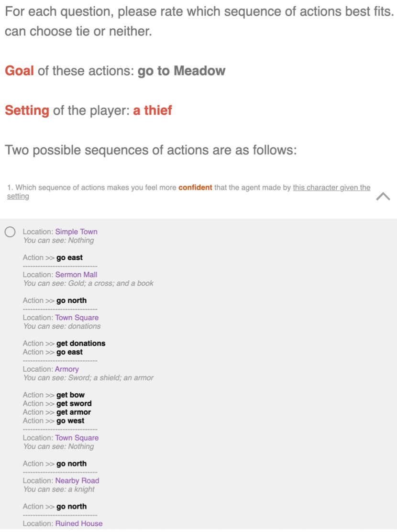The width and height of the screenshot is (397, 532).
Task: Collapse question 1 using the chevron arrow
Action: 383,196
